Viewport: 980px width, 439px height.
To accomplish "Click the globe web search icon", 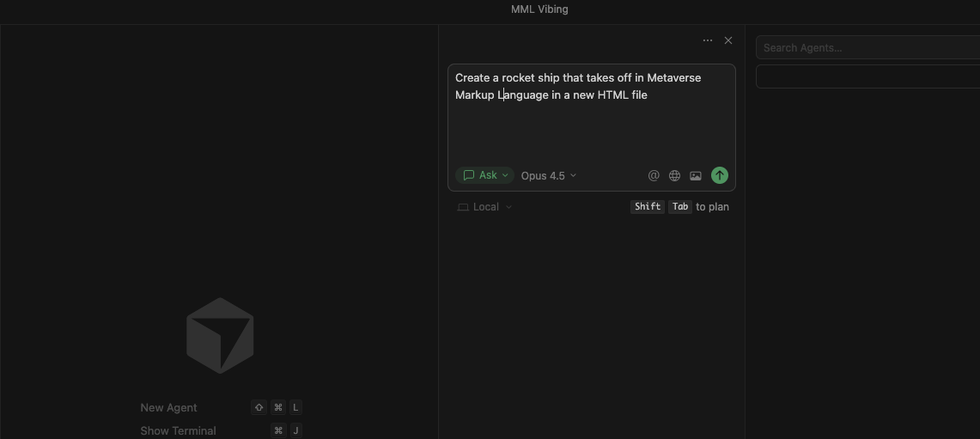I will [x=674, y=175].
